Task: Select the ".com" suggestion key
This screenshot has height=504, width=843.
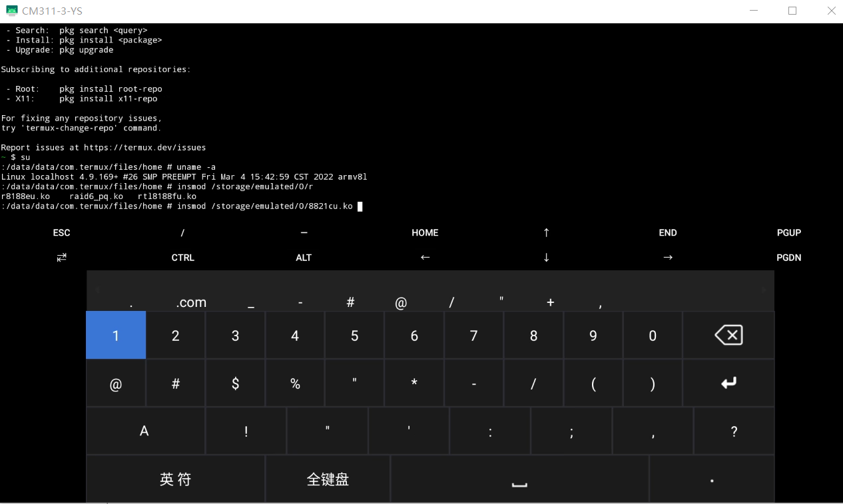Action: click(x=190, y=302)
